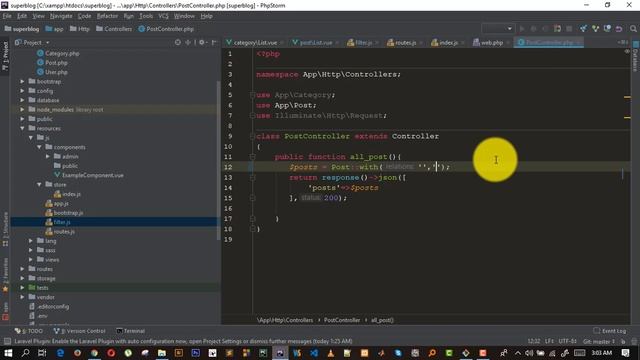Expand the database folder
This screenshot has width=640, height=360.
22,100
